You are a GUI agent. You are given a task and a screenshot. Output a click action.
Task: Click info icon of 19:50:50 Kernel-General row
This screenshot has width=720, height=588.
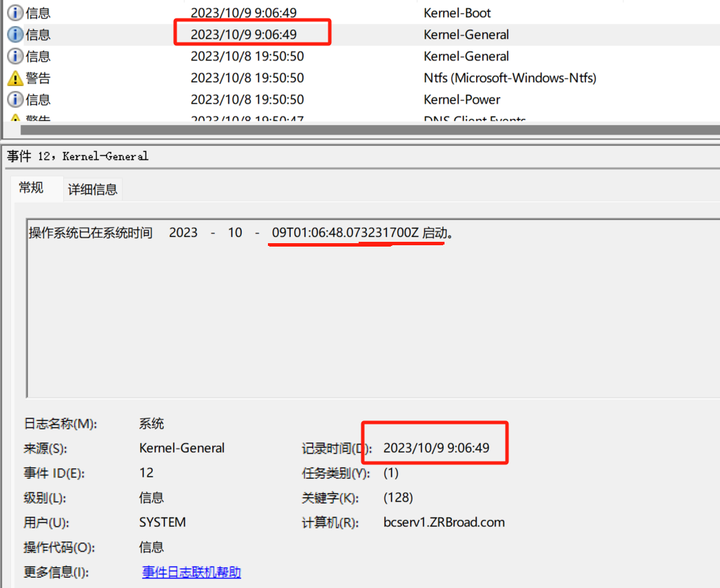pos(15,56)
